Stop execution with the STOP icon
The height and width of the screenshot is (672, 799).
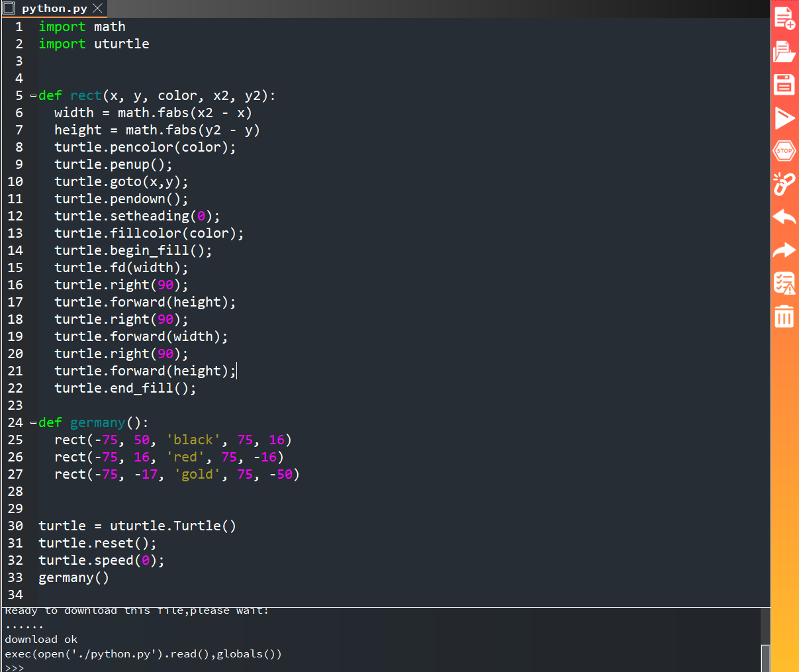point(784,151)
